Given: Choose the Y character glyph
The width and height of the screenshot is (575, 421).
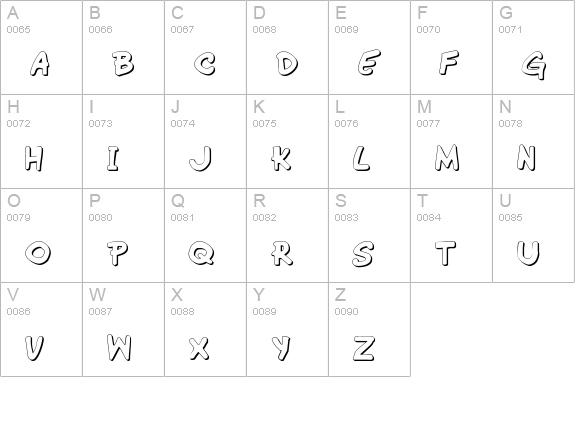Looking at the screenshot, I should point(282,348).
